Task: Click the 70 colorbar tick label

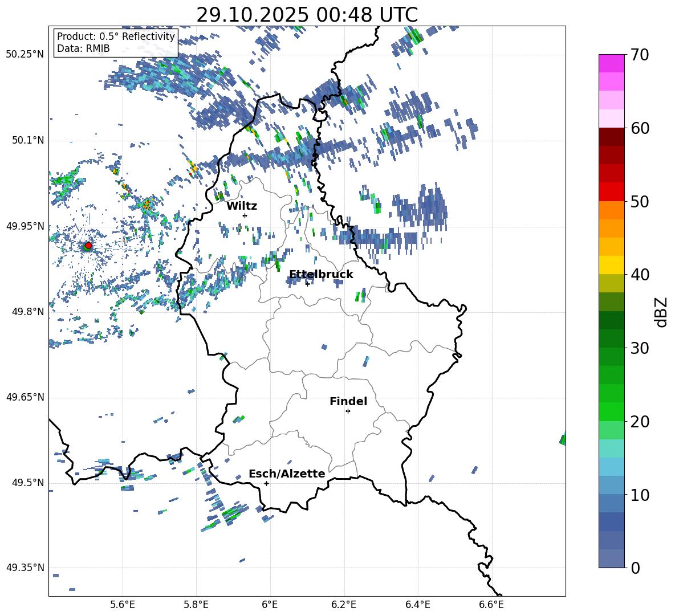Action: [x=640, y=55]
